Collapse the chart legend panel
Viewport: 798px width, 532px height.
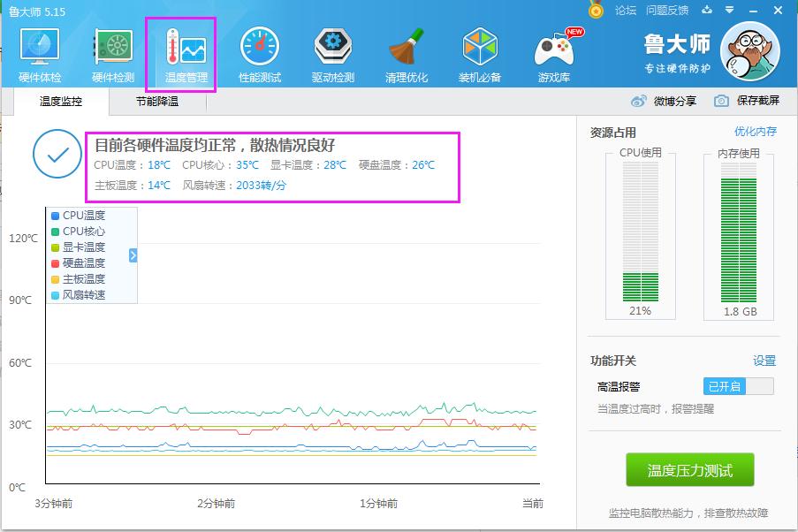tap(131, 255)
